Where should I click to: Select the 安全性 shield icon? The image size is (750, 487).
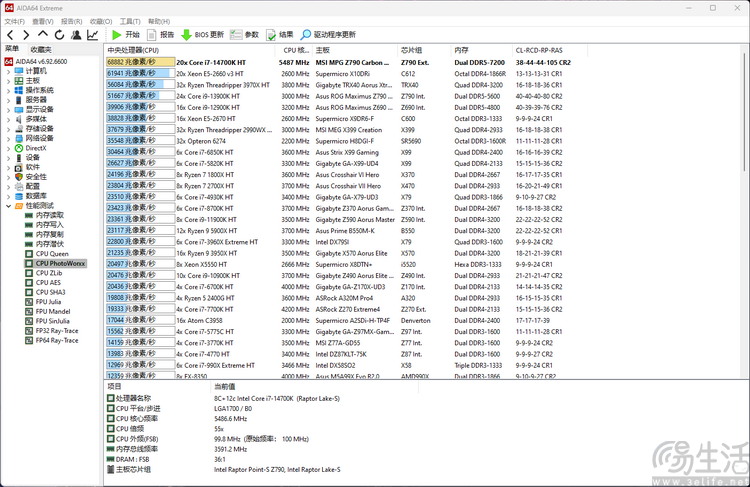(19, 177)
